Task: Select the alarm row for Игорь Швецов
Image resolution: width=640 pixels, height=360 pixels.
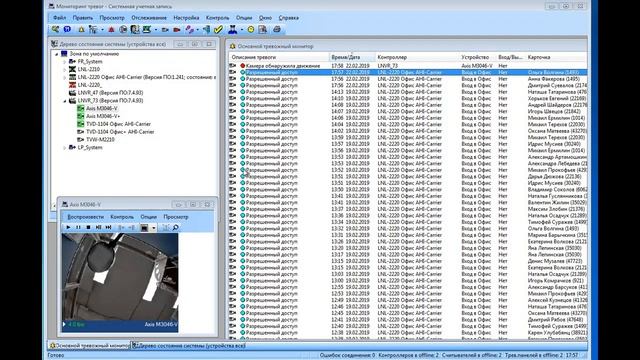Action: (408, 111)
